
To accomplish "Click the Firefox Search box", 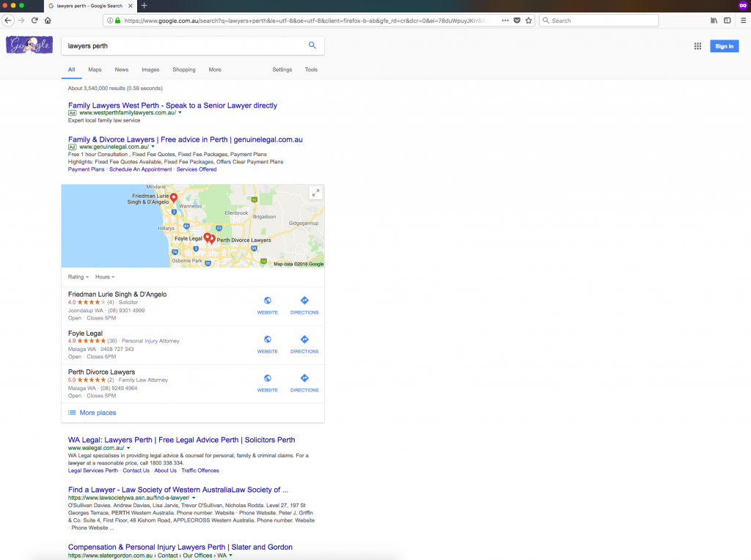I will pyautogui.click(x=598, y=21).
